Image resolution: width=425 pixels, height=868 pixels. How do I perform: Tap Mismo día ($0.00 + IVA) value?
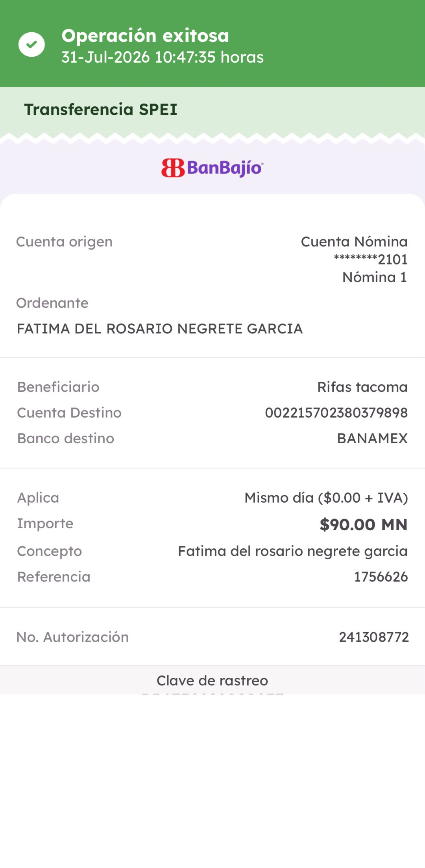click(326, 498)
